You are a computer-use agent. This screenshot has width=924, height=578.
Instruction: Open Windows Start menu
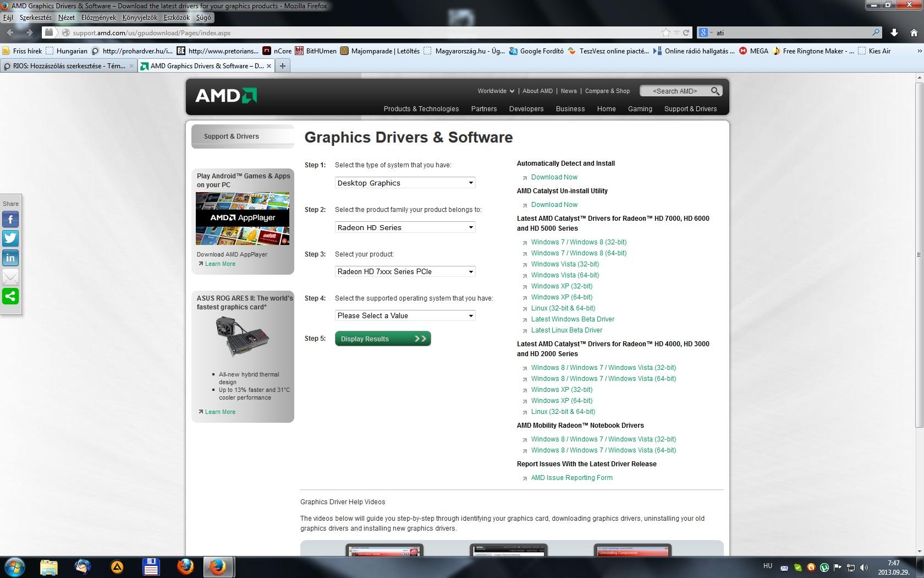coord(15,566)
